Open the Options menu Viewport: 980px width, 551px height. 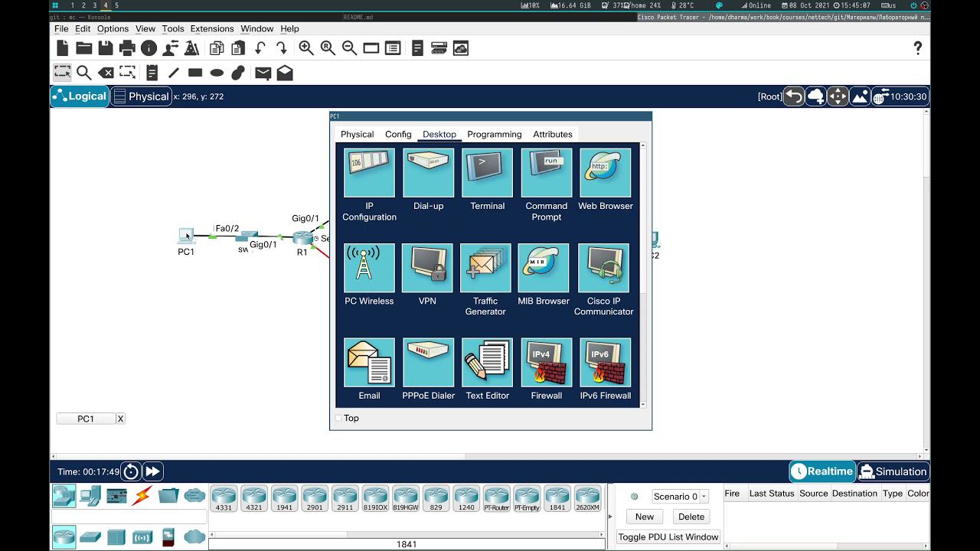coord(113,28)
